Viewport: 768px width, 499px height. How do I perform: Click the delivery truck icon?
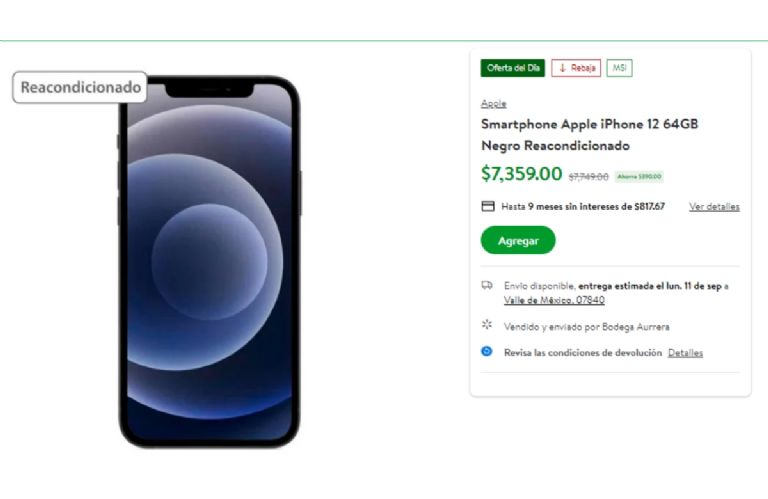[487, 286]
